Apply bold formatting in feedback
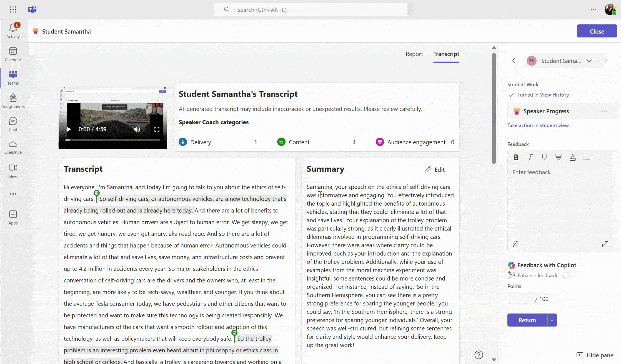 click(x=516, y=157)
